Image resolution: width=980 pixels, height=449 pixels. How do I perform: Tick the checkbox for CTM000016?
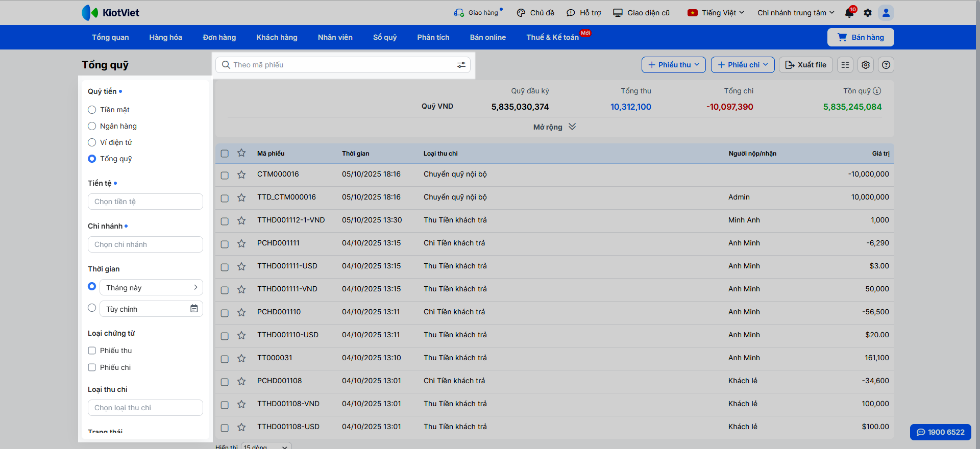pyautogui.click(x=225, y=176)
